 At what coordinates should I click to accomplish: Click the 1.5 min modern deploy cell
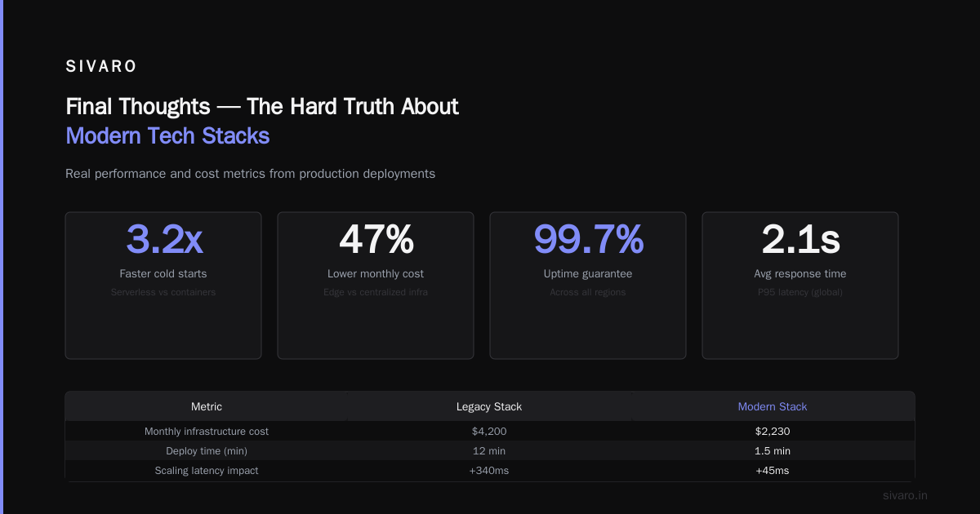coord(773,450)
